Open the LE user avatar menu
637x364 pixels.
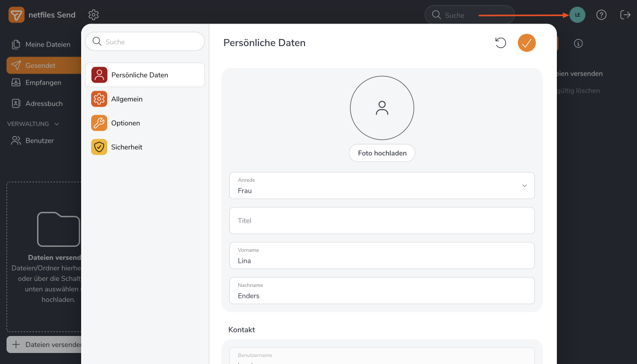click(577, 15)
